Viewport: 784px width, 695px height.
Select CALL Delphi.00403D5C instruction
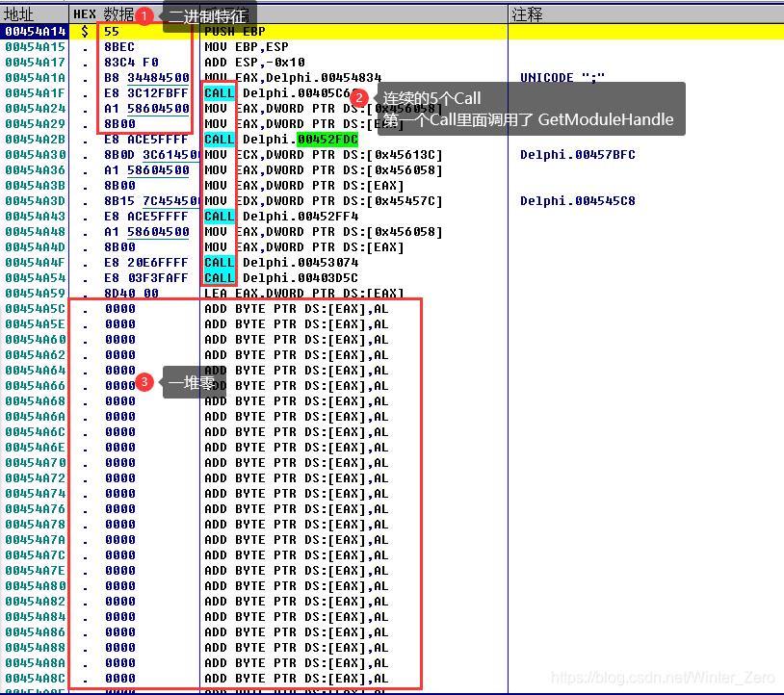(281, 278)
